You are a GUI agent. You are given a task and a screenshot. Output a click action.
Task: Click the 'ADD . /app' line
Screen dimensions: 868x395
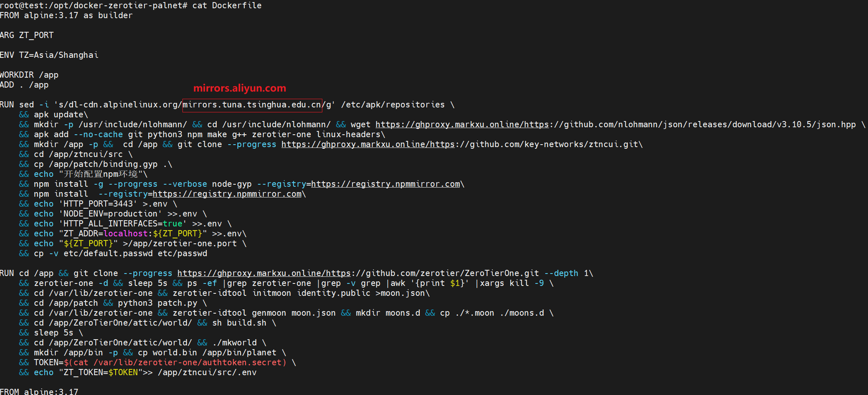[24, 85]
